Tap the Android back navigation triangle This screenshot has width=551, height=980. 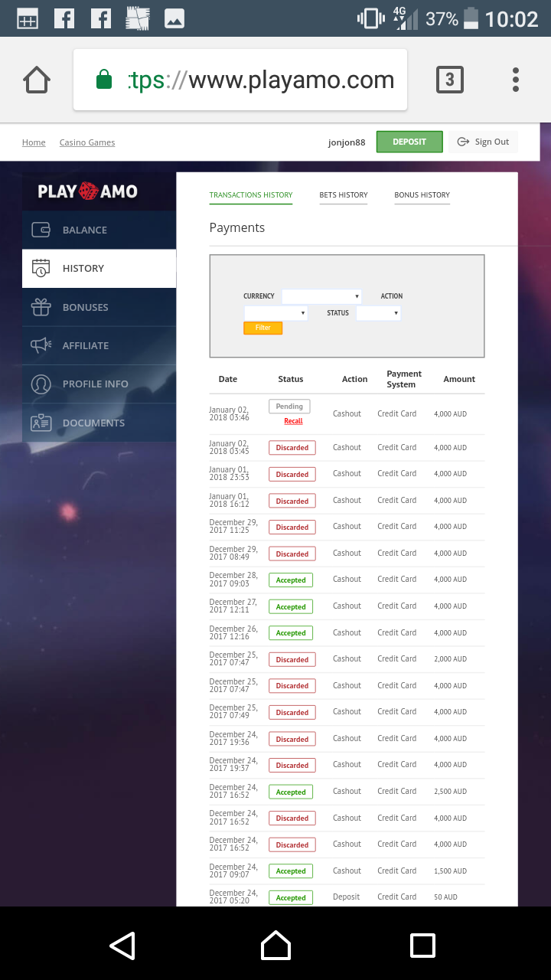click(x=122, y=946)
